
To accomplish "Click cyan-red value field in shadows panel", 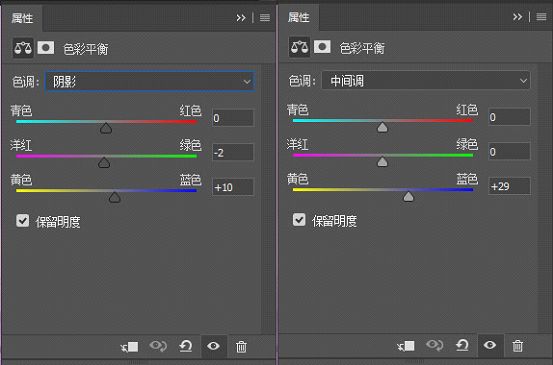I will (x=233, y=118).
